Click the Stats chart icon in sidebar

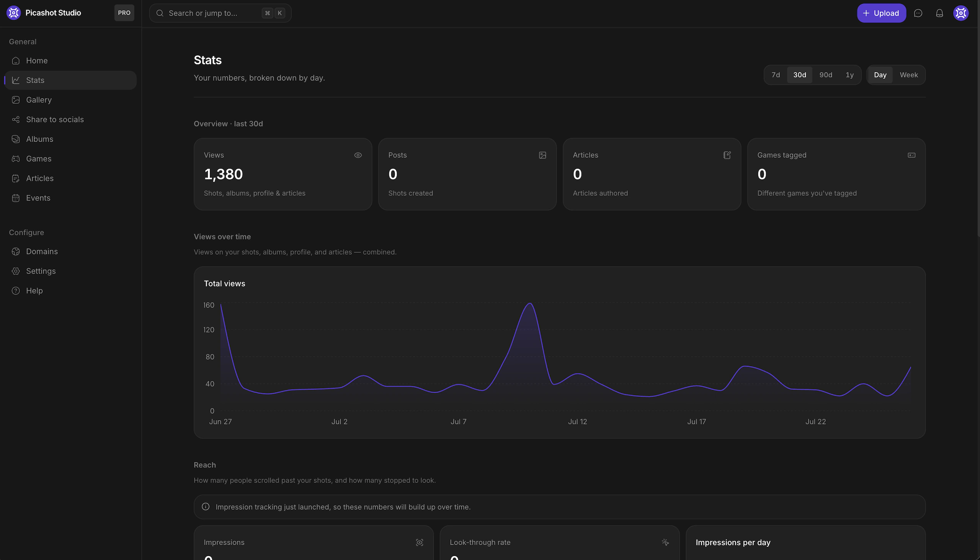tap(16, 80)
